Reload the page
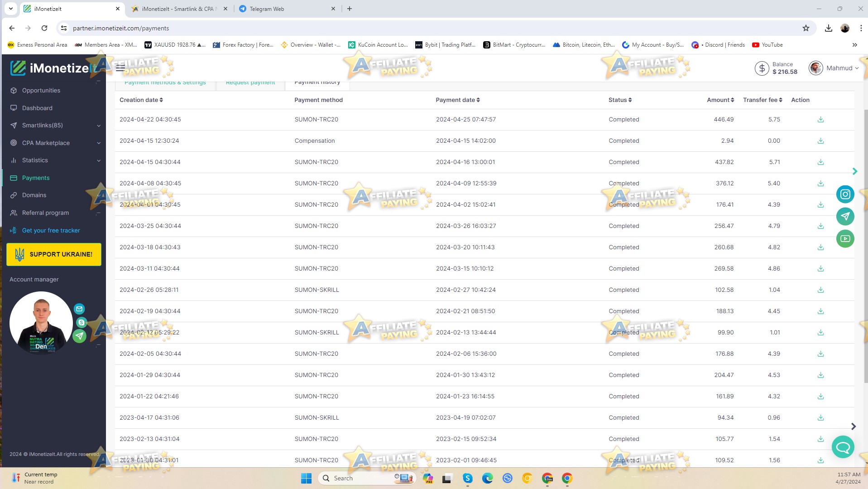 click(x=44, y=28)
